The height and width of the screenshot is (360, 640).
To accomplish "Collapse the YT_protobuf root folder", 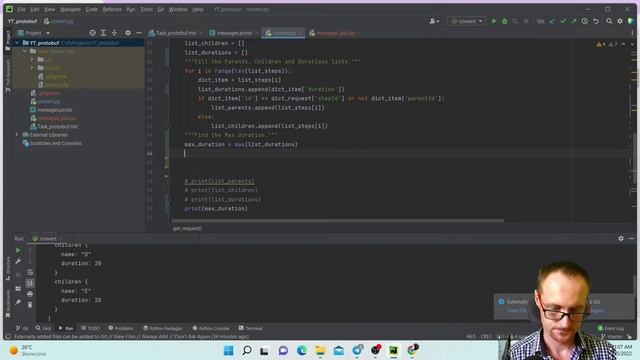I will click(17, 42).
